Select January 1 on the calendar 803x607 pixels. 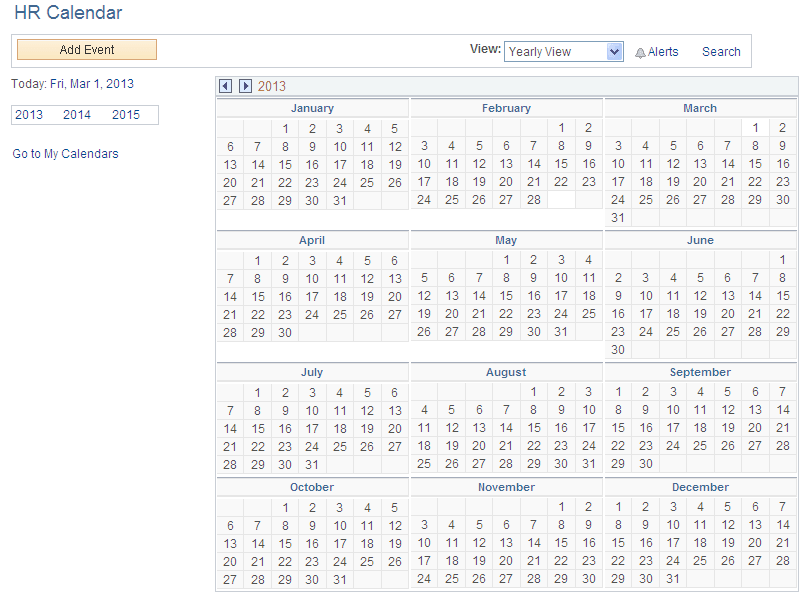point(286,128)
